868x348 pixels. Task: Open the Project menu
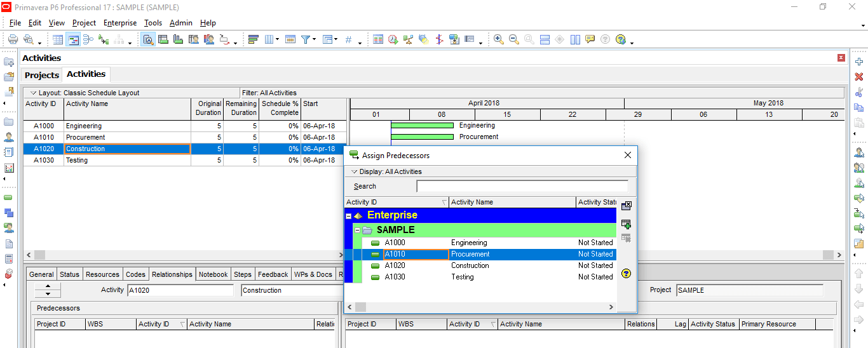click(x=84, y=23)
